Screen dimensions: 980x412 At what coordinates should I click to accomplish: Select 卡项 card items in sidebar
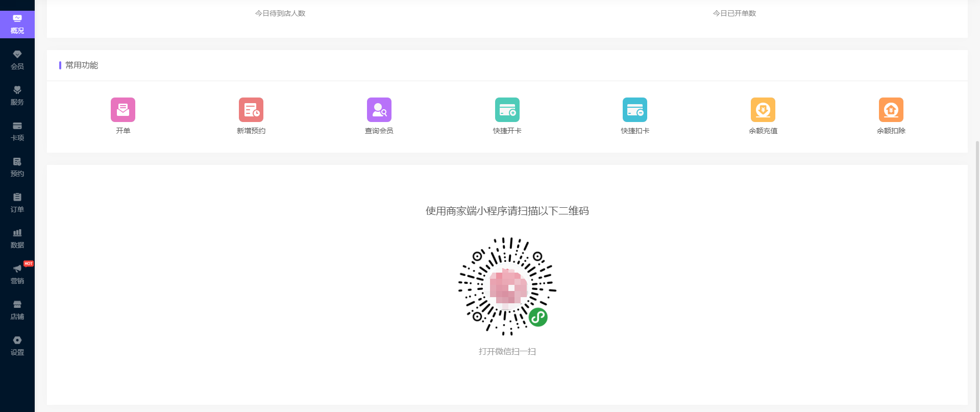click(17, 131)
